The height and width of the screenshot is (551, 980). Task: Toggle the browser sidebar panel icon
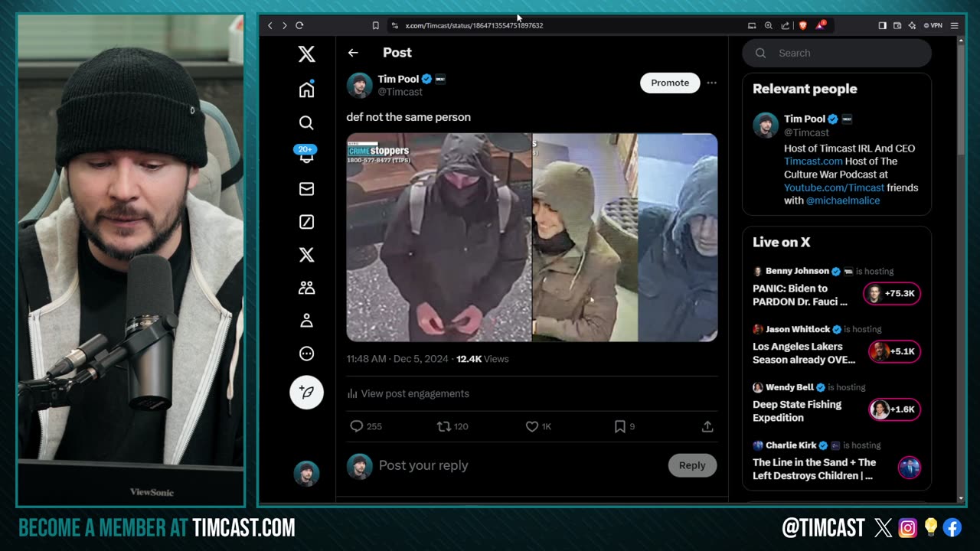[x=882, y=25]
